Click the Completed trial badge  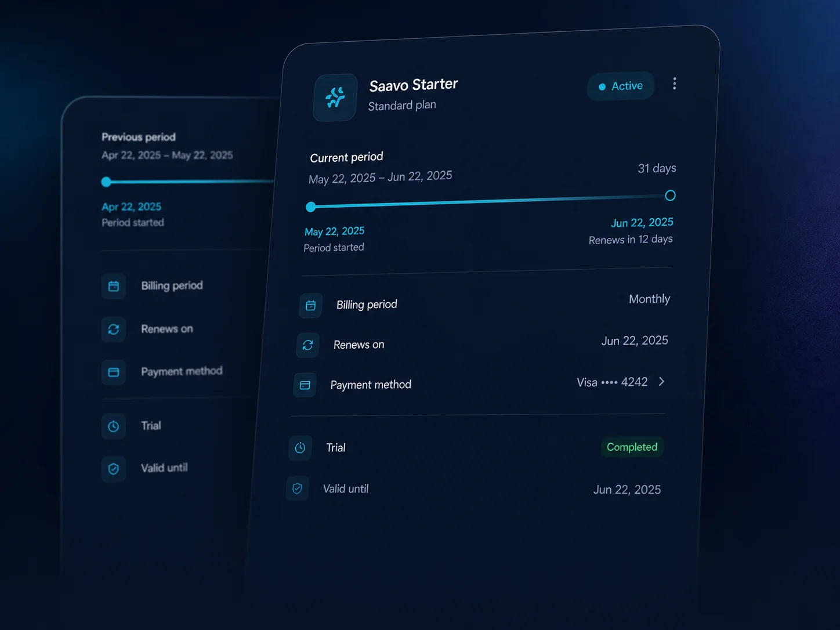coord(632,447)
